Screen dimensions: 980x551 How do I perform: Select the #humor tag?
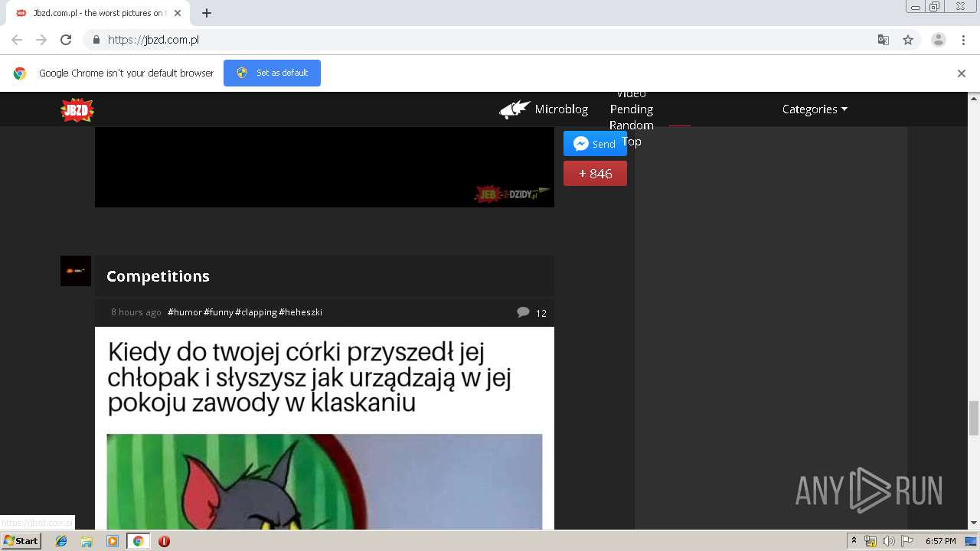[185, 312]
